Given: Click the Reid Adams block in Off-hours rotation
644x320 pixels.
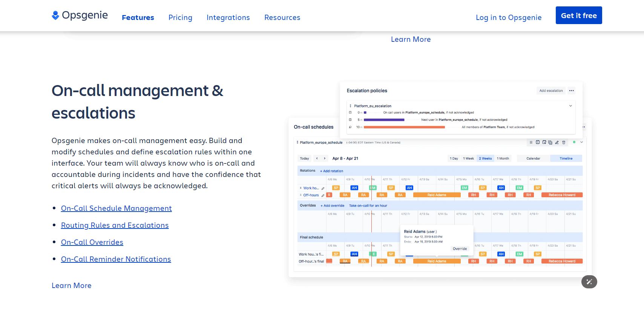Looking at the screenshot, I should [437, 195].
